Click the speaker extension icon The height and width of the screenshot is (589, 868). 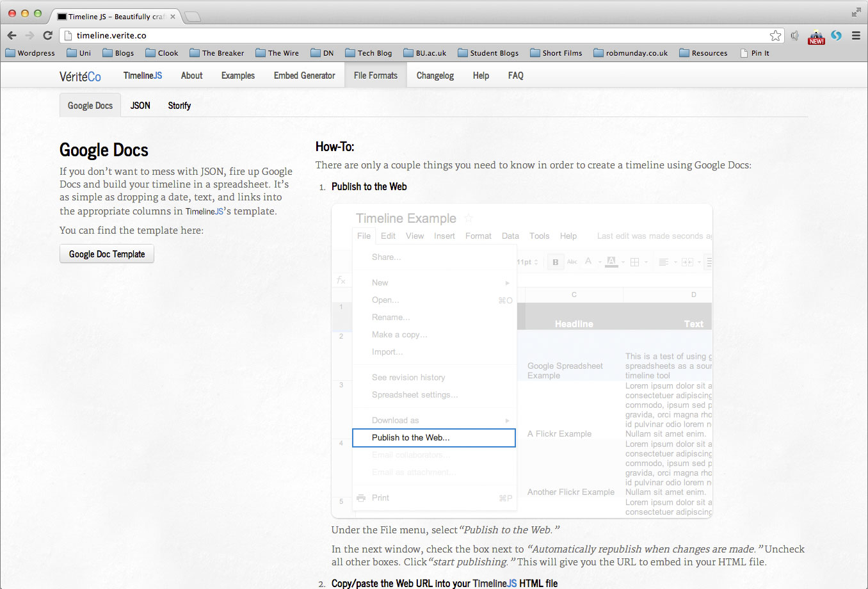tap(795, 35)
